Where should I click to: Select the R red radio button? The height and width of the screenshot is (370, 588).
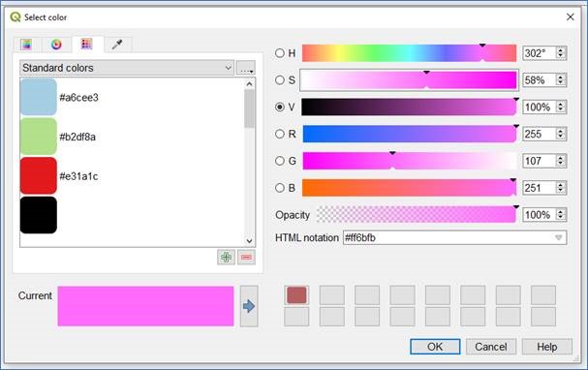tap(280, 134)
